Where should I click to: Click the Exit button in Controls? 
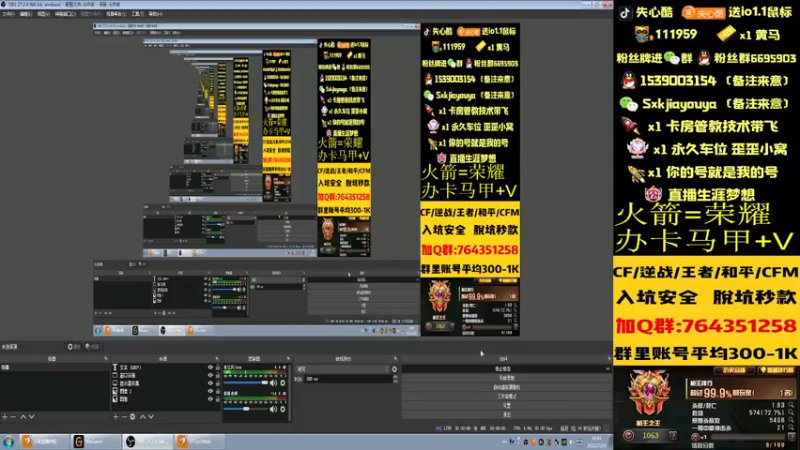click(x=507, y=415)
